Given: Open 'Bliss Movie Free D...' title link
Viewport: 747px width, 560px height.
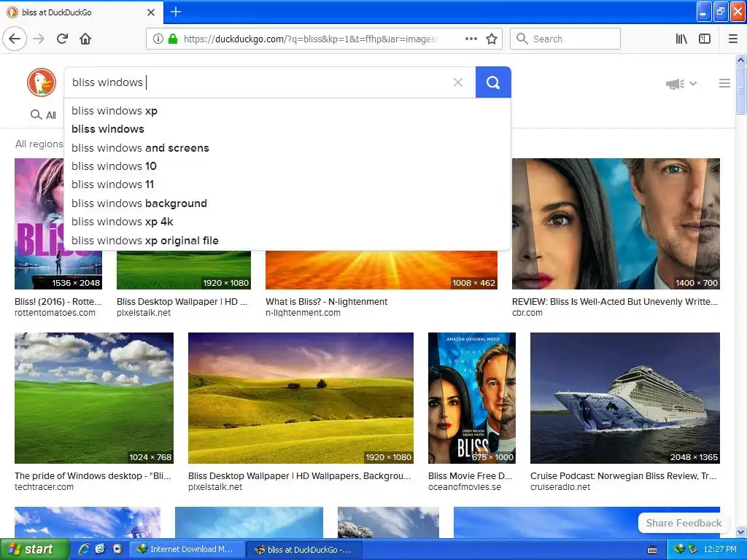Looking at the screenshot, I should tap(471, 475).
